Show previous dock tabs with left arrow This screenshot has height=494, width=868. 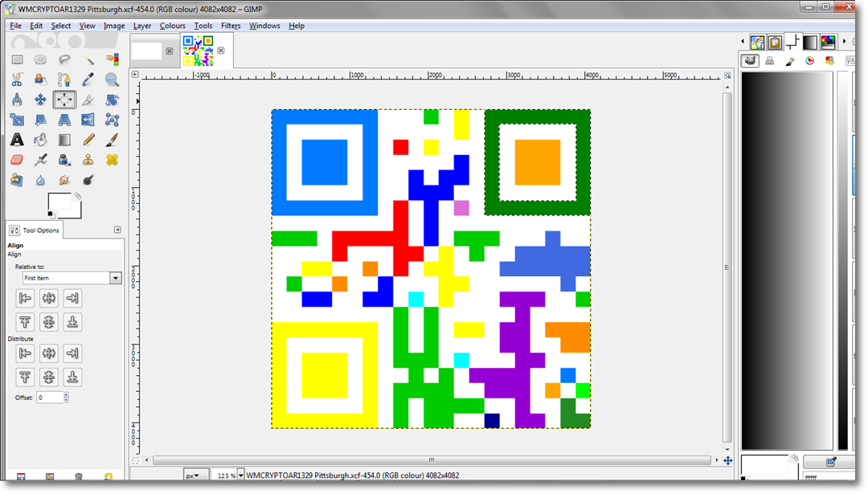[743, 42]
